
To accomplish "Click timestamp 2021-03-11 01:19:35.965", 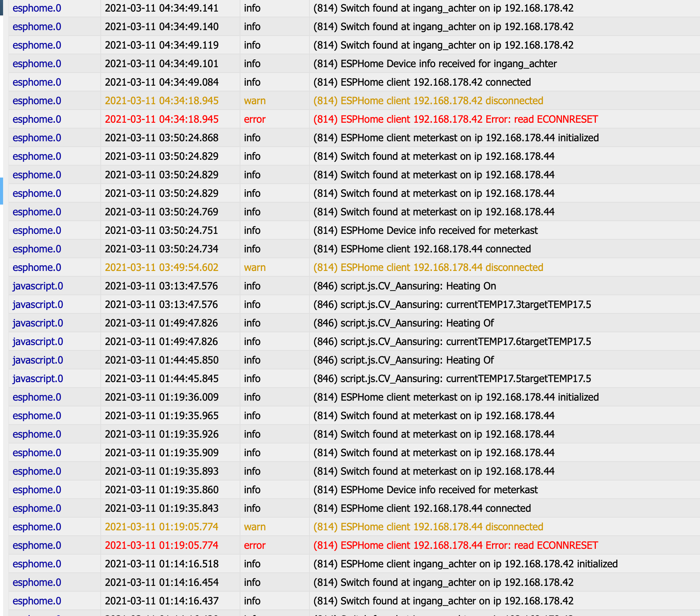I will coord(162,416).
